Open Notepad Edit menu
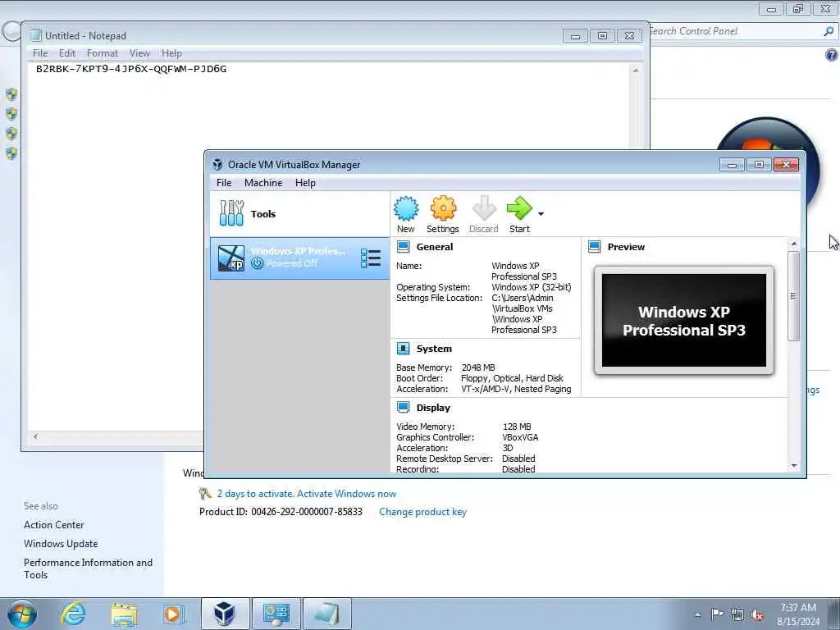Viewport: 840px width, 630px height. [67, 53]
